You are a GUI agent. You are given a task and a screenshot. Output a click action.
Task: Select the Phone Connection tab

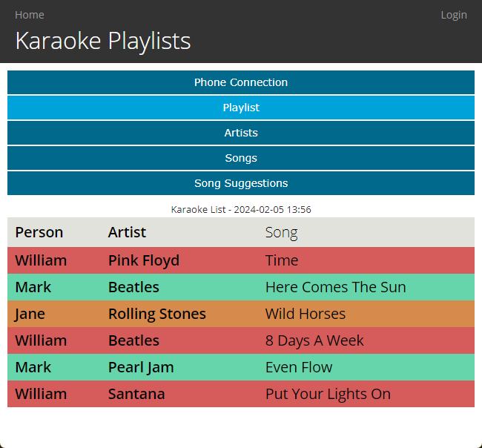pos(241,82)
